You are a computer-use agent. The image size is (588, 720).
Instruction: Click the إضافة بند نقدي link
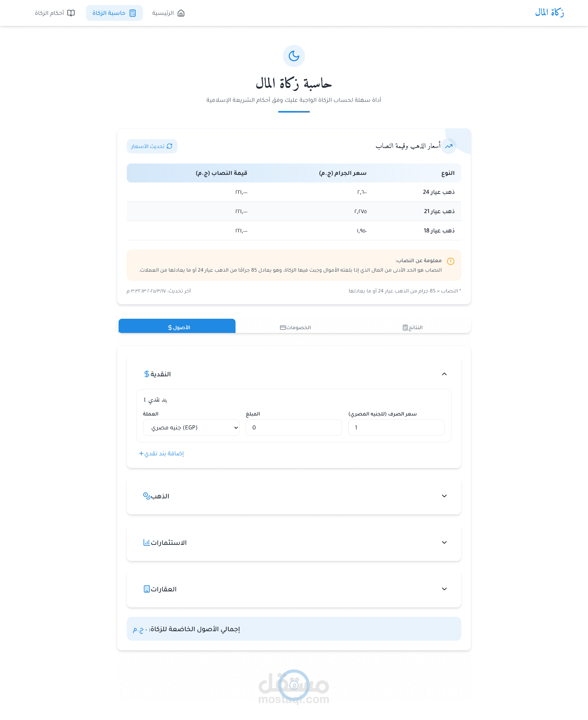(161, 453)
